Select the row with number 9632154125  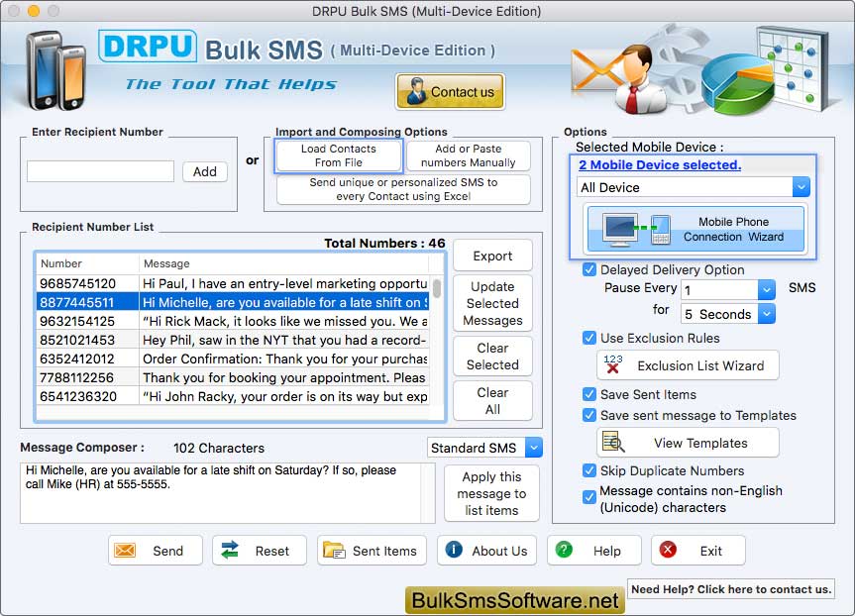tap(232, 321)
